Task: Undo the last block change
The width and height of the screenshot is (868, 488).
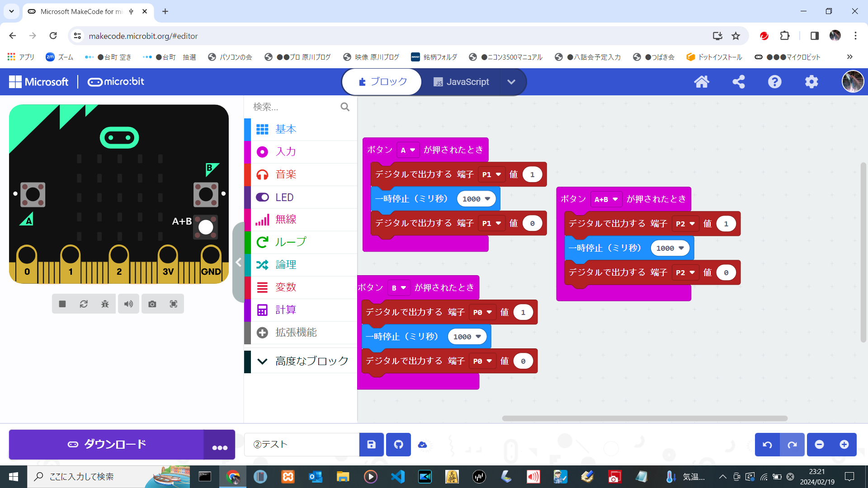Action: pyautogui.click(x=767, y=445)
